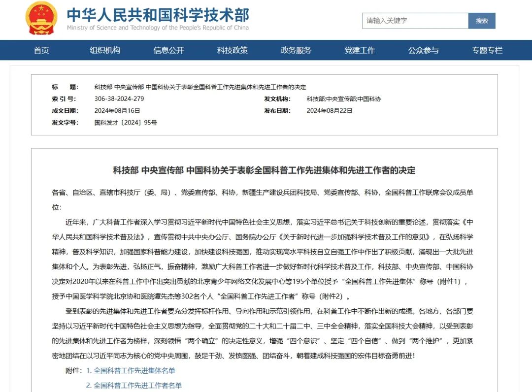The image size is (532, 392).
Task: Click the publish date 2024年08月22日
Action: (x=330, y=110)
